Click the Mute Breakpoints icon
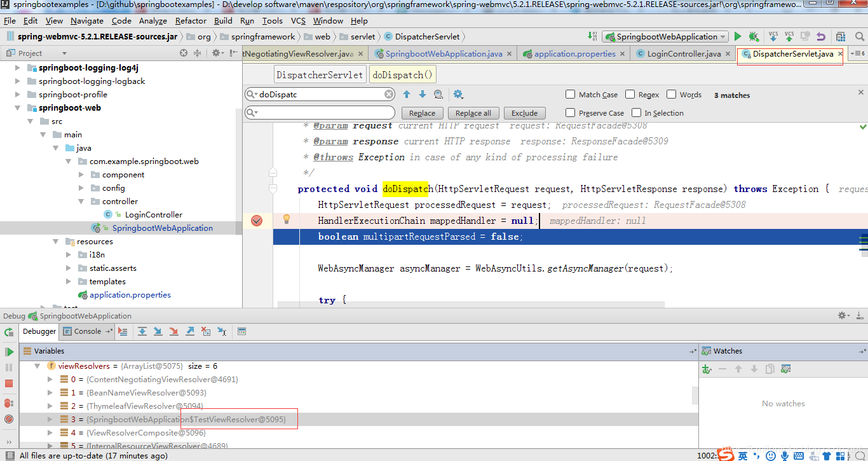This screenshot has width=868, height=461. coord(9,419)
